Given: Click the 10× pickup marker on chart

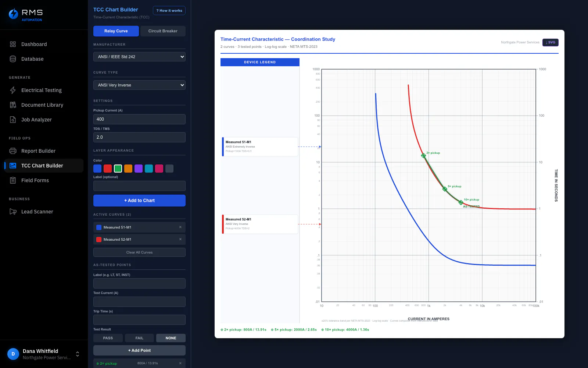Looking at the screenshot, I should coord(461,202).
